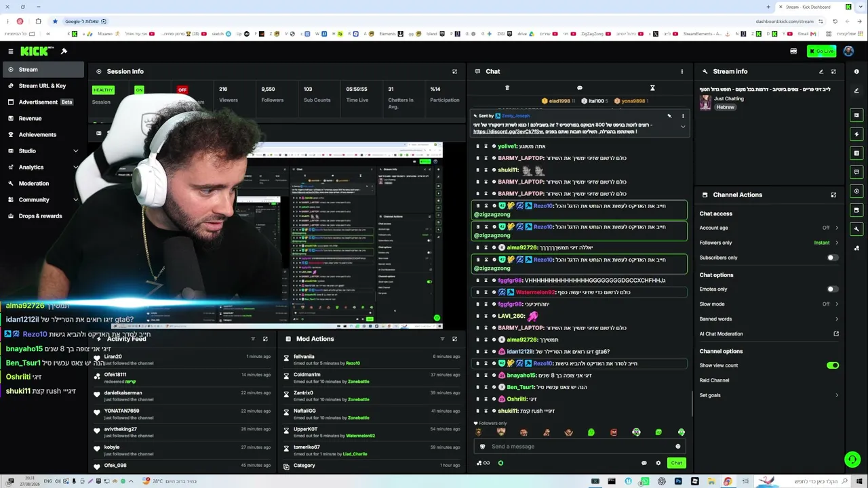Viewport: 868px width, 488px height.
Task: Click the wrench icon in the right rail
Action: pyautogui.click(x=856, y=229)
